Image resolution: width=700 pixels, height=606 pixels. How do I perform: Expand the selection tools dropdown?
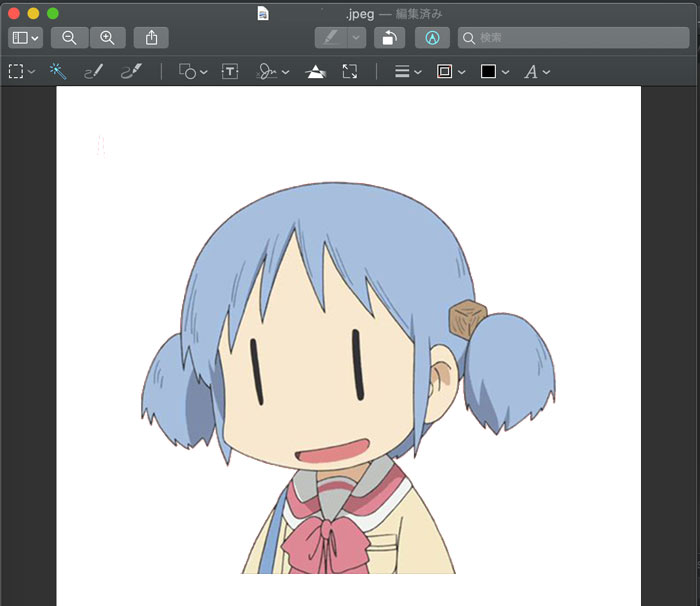(22, 72)
